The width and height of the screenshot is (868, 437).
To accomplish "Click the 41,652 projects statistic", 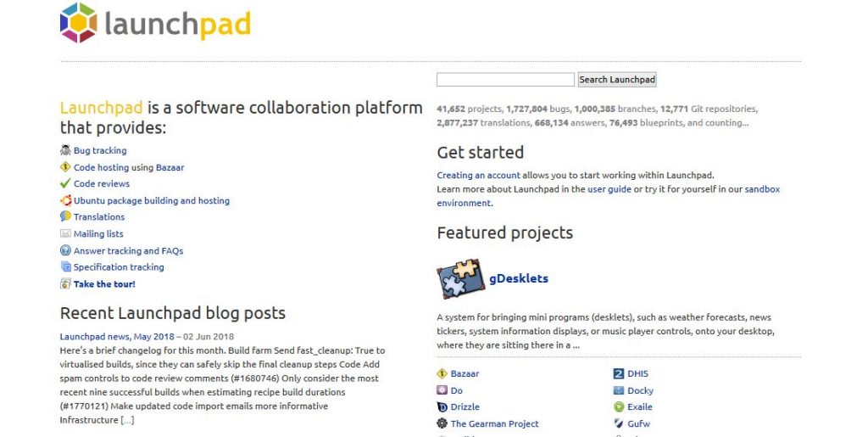I will pos(470,109).
